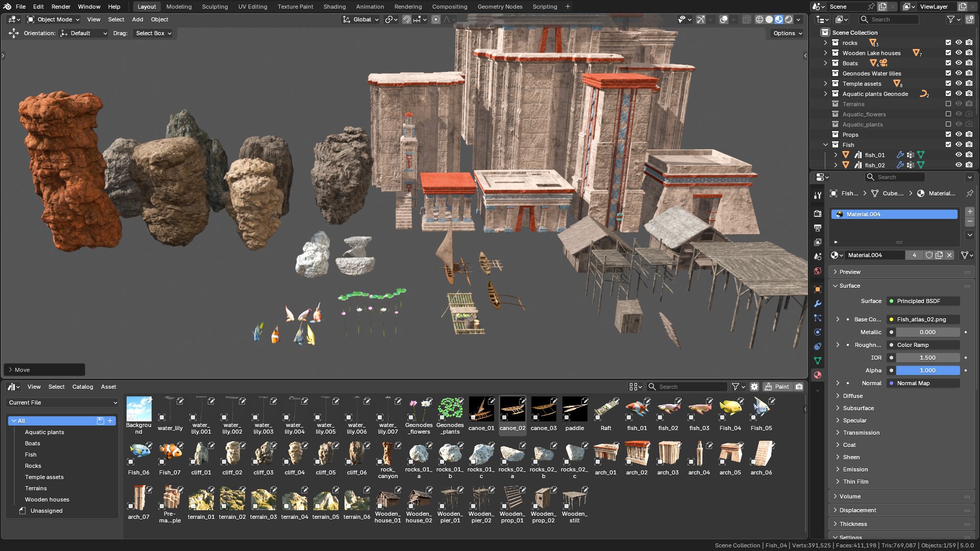Click the Options button in viewport
Viewport: 980px width, 551px height.
pos(787,33)
